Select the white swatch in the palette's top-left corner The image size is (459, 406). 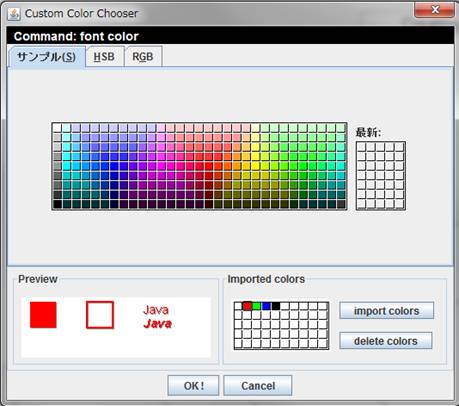click(x=57, y=128)
